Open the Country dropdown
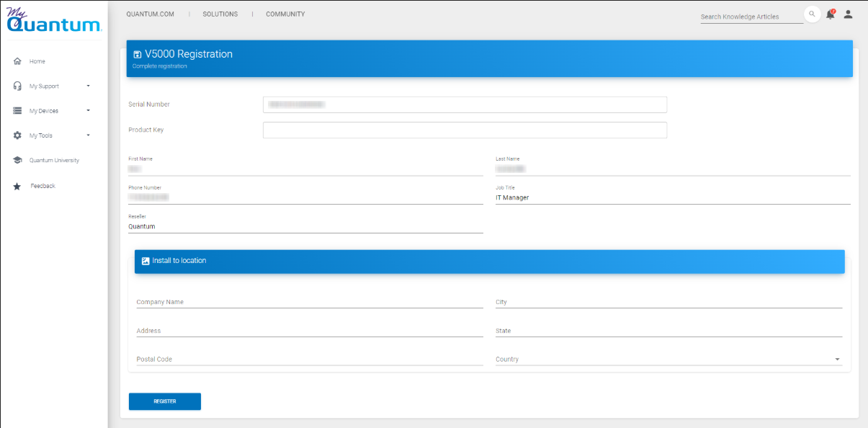 837,359
